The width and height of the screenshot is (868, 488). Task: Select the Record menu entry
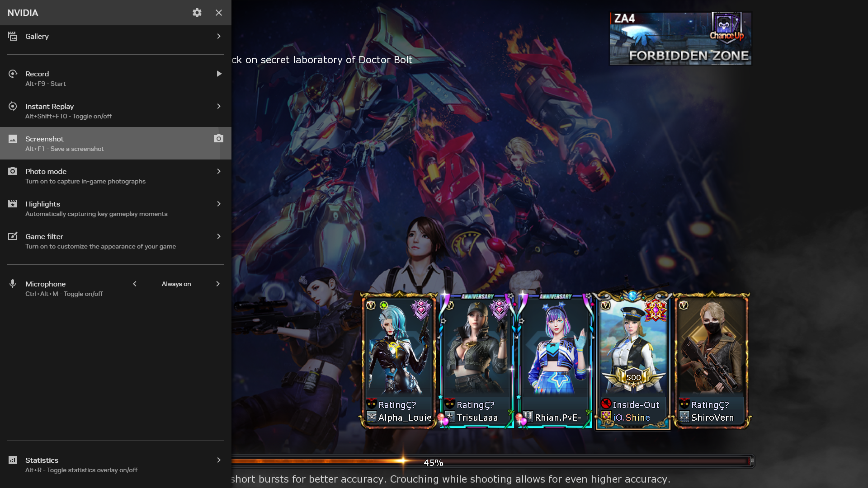point(116,78)
